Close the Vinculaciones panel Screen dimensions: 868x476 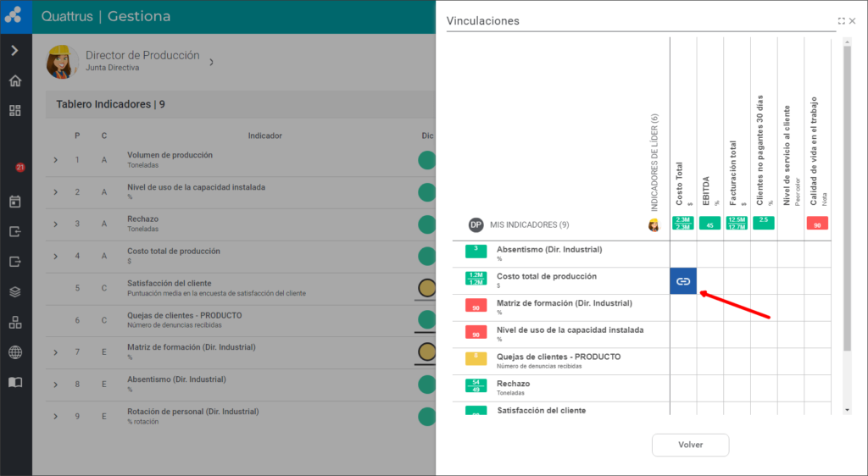coord(853,21)
